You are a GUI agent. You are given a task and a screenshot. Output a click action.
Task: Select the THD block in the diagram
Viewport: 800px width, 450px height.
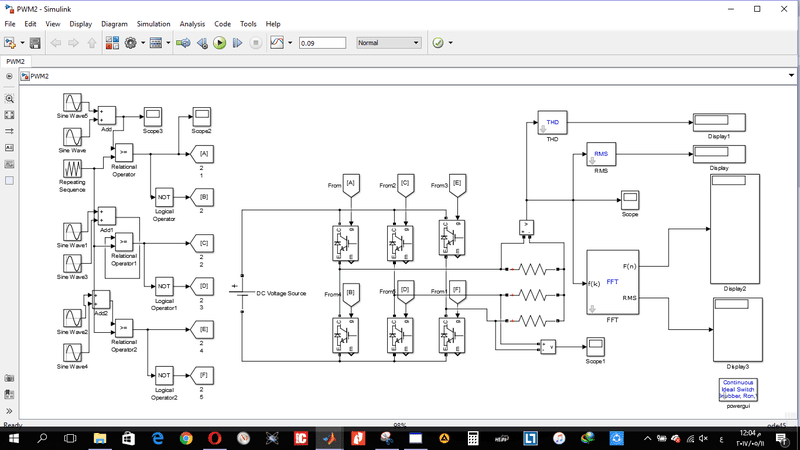552,122
